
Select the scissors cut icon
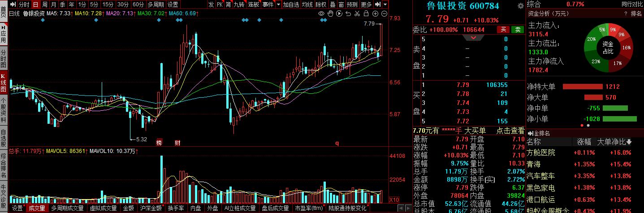point(357,13)
